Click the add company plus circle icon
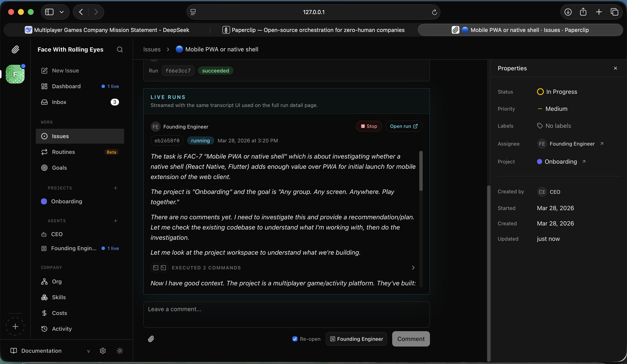The height and width of the screenshot is (364, 627). coord(15,326)
